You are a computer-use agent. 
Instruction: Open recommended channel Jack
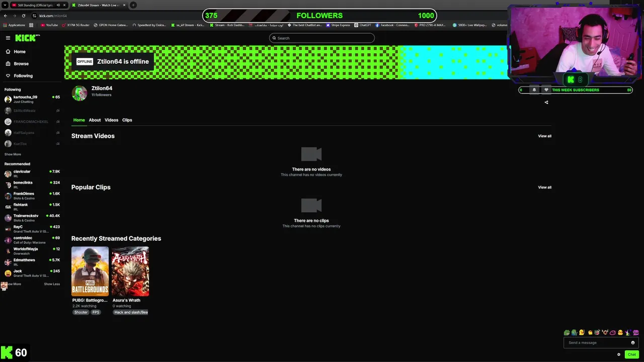32,273
